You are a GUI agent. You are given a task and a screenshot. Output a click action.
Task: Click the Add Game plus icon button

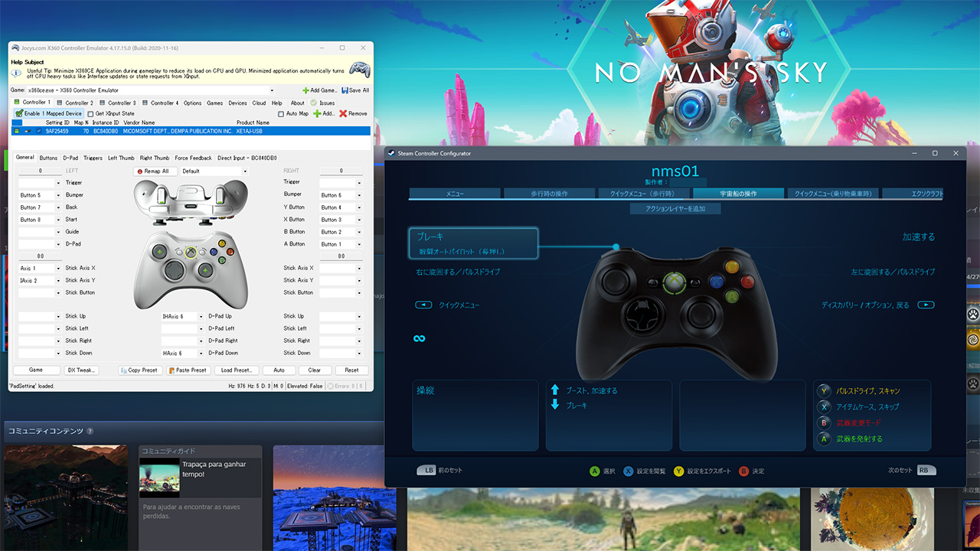coord(305,90)
